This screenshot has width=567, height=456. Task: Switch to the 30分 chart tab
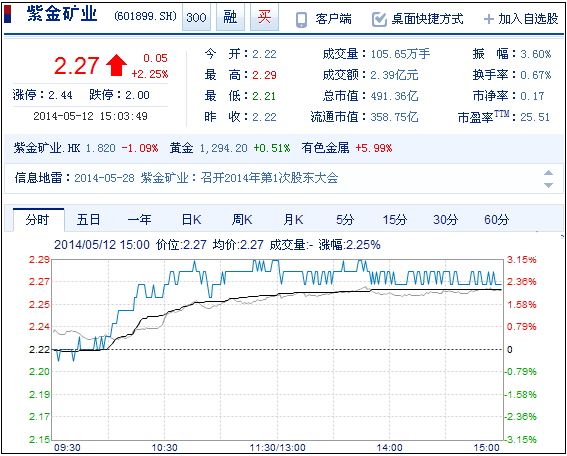(x=446, y=220)
